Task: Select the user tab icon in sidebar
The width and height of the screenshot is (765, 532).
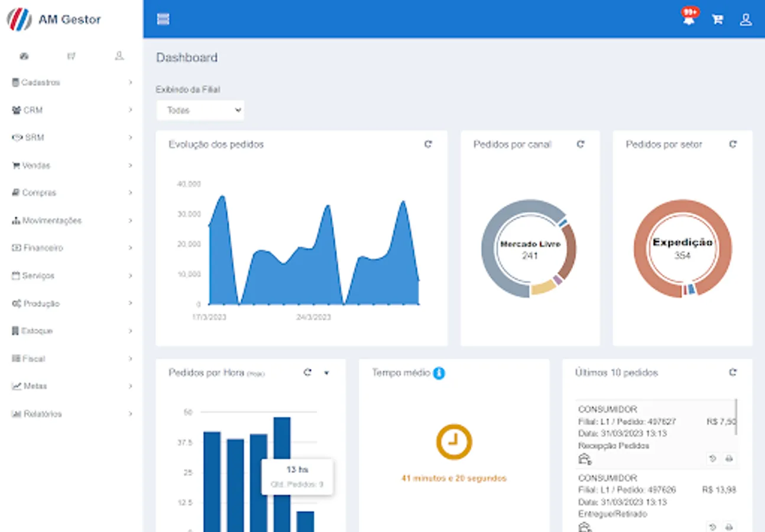Action: pyautogui.click(x=119, y=56)
